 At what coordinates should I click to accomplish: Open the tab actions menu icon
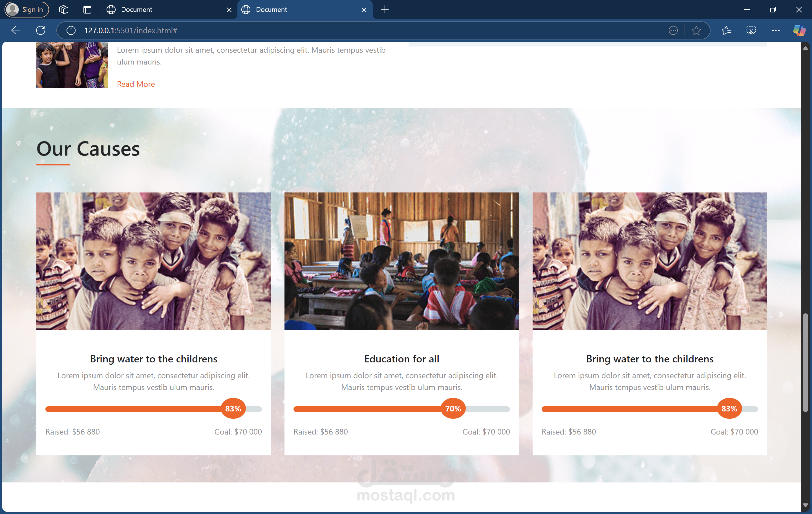click(x=87, y=9)
